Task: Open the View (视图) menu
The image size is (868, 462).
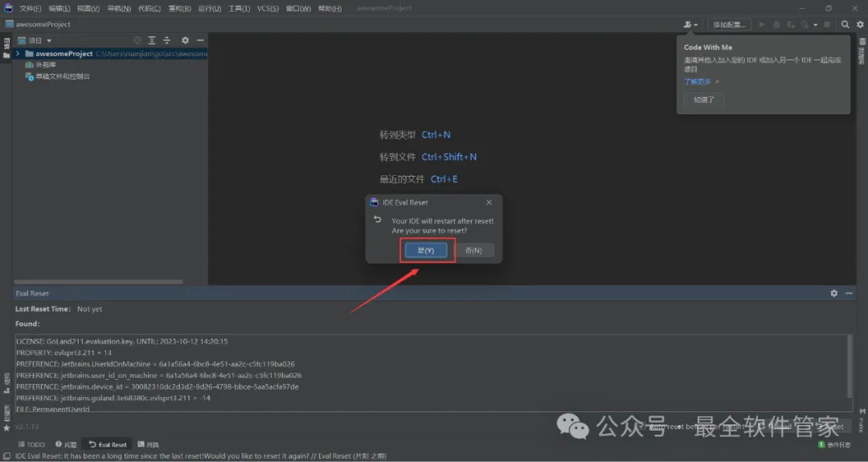Action: coord(88,8)
